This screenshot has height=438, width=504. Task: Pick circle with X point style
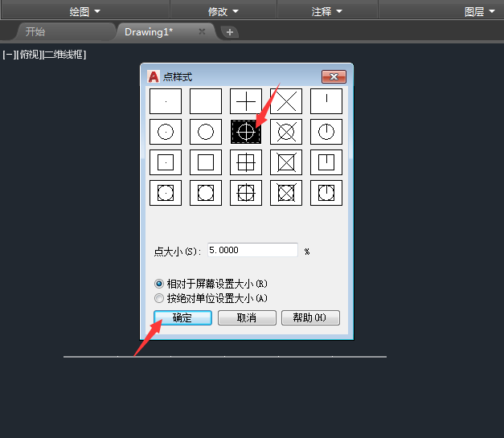[x=286, y=132]
